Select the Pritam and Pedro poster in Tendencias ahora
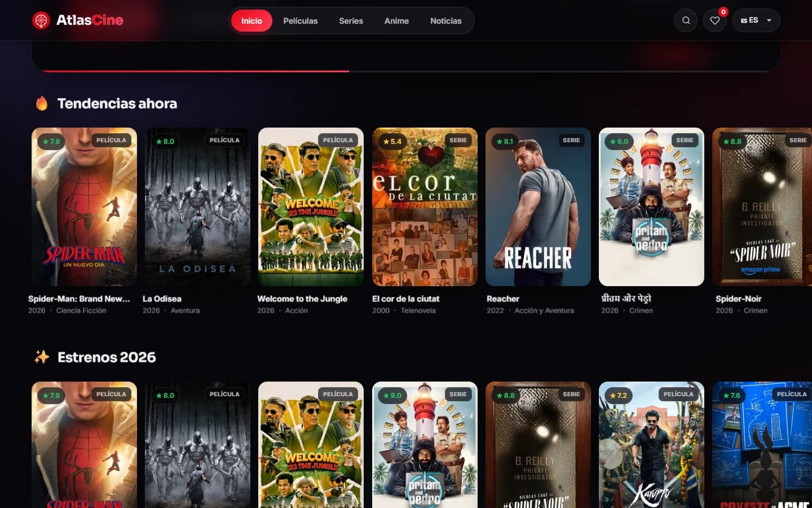The width and height of the screenshot is (812, 508). pyautogui.click(x=651, y=207)
